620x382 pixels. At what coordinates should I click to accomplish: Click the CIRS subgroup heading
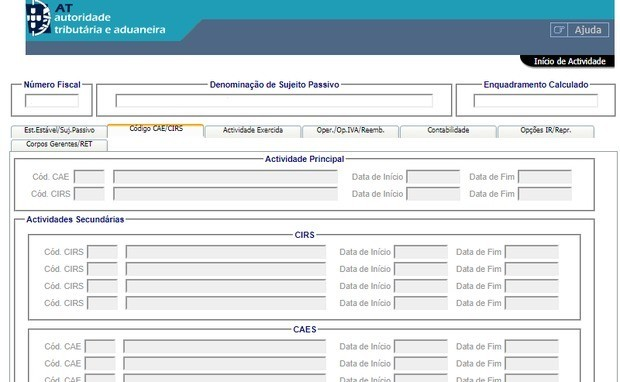tap(304, 235)
